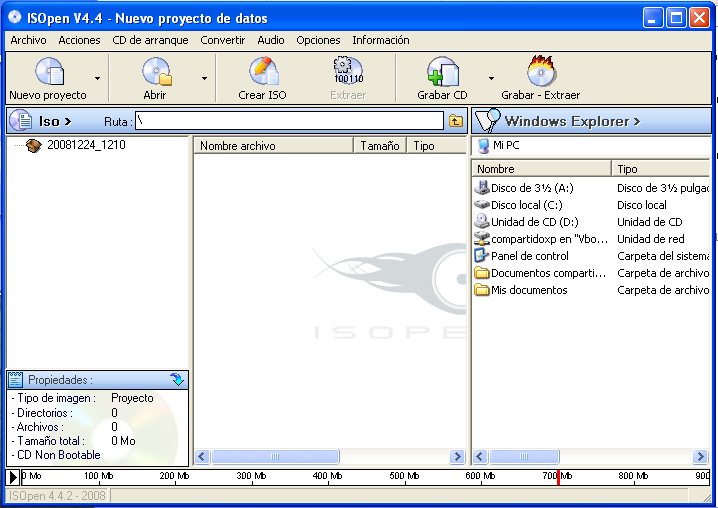Open the Opciones menu

click(x=318, y=40)
